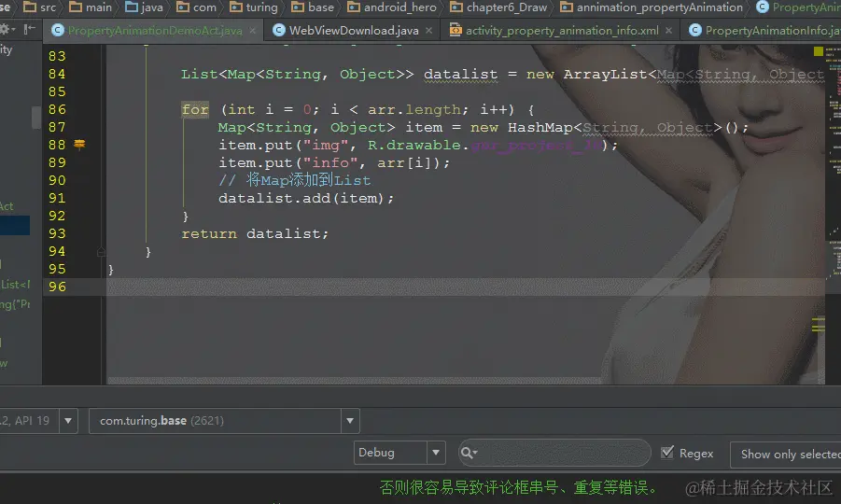Viewport: 841px width, 504px height.
Task: Click line number 96 in gutter
Action: click(57, 287)
